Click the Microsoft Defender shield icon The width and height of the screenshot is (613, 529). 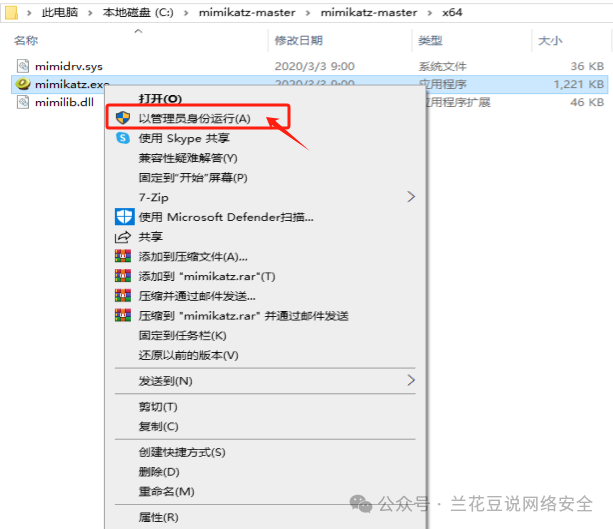point(124,217)
